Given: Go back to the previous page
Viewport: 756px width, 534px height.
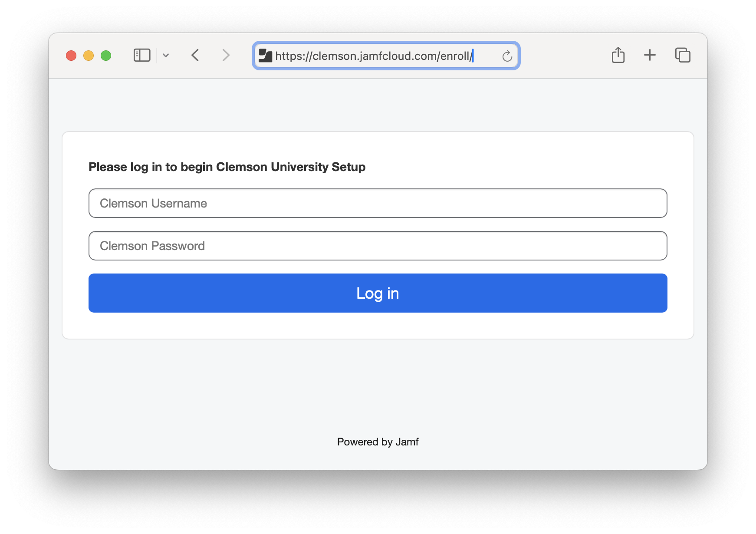Looking at the screenshot, I should (x=195, y=55).
